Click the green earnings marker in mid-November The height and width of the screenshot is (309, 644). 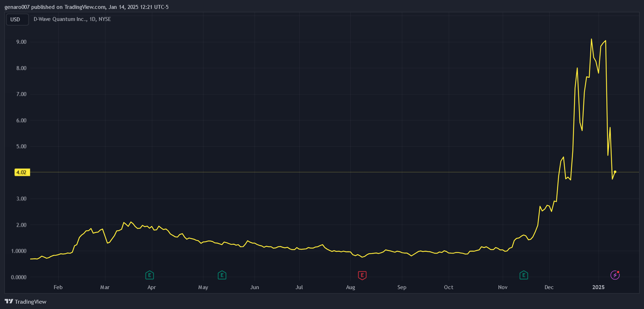pos(524,275)
